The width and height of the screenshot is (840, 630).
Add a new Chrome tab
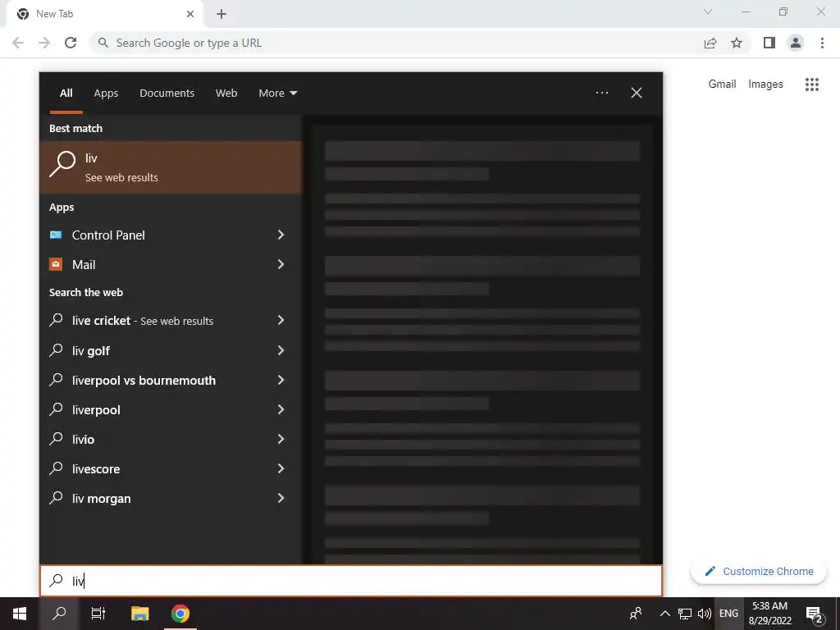[221, 14]
